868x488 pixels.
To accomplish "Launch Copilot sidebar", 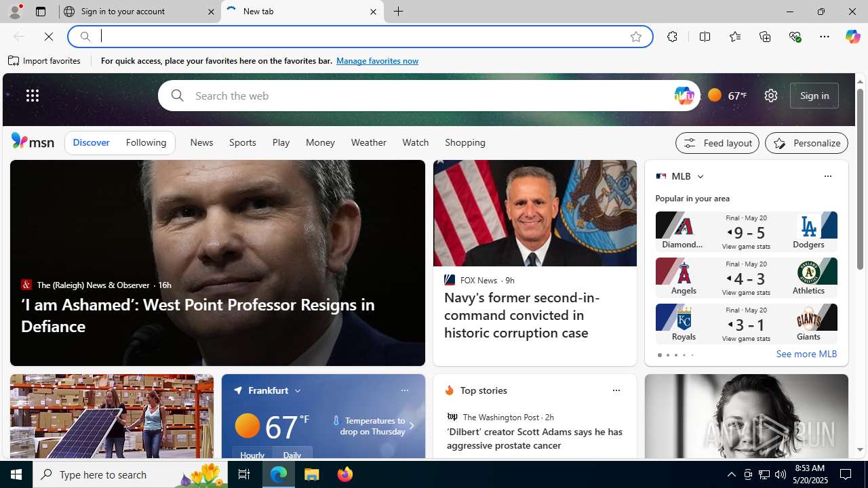I will point(852,37).
